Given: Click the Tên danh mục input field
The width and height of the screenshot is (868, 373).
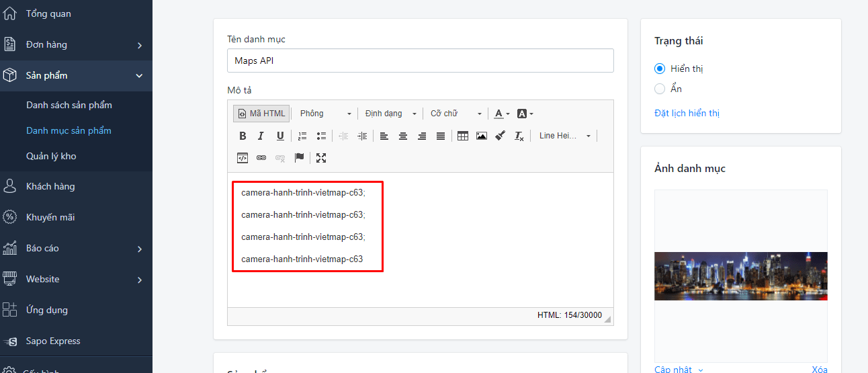Looking at the screenshot, I should [x=421, y=60].
